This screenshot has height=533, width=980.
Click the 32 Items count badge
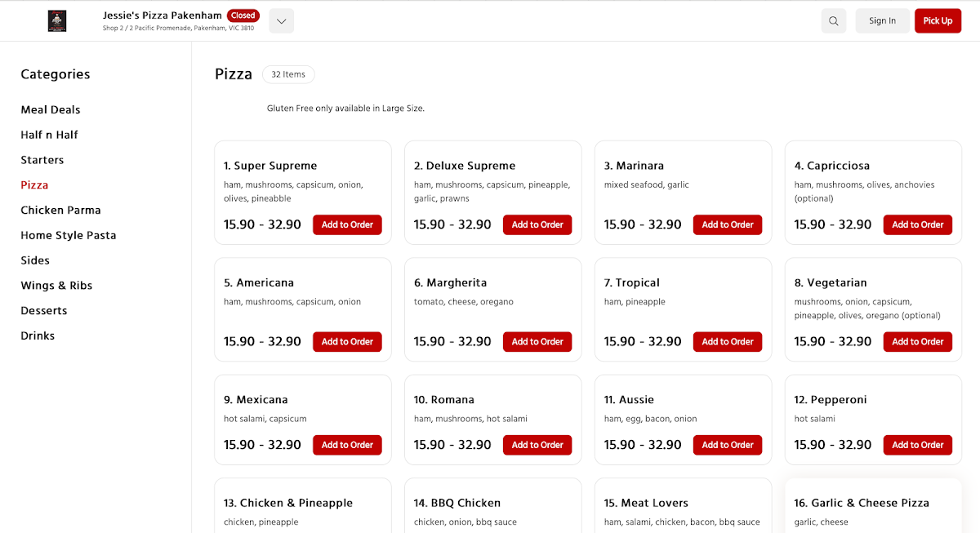(288, 74)
